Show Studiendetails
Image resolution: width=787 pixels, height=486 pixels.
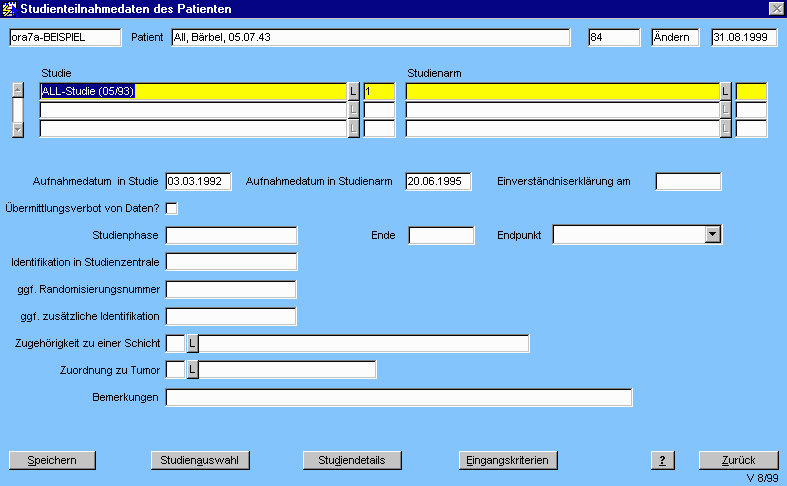(345, 460)
